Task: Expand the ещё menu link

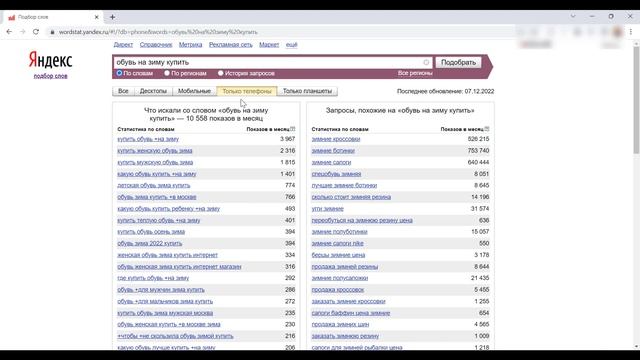Action: click(x=291, y=44)
